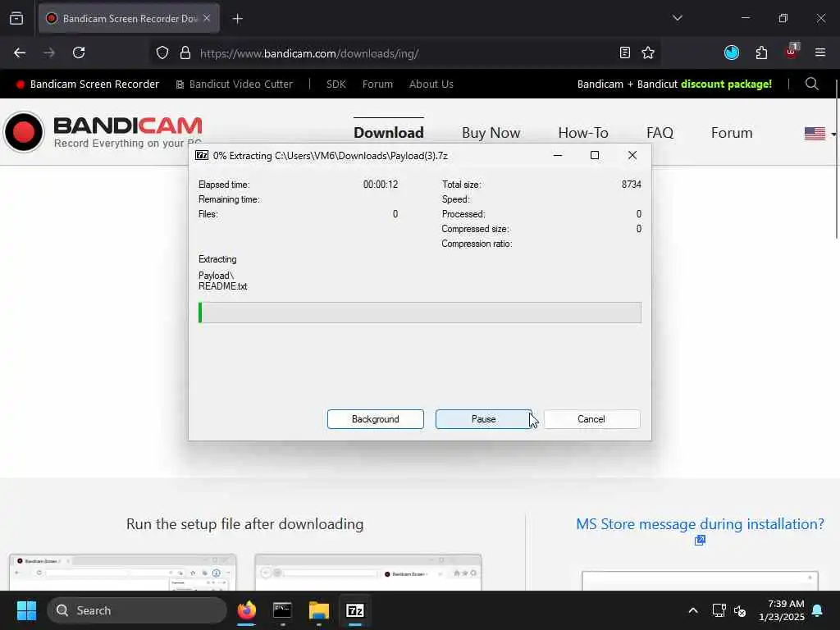Click the network display tray icon

click(x=719, y=610)
